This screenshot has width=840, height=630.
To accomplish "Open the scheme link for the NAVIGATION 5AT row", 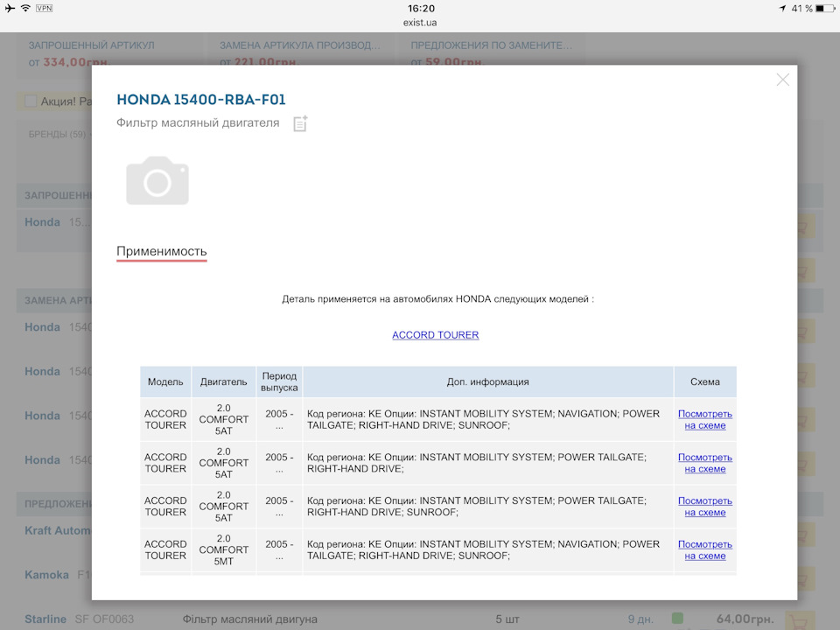I will click(705, 419).
